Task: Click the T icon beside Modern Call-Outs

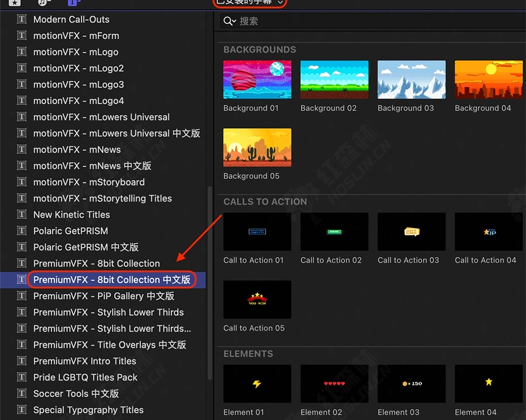Action: point(22,19)
